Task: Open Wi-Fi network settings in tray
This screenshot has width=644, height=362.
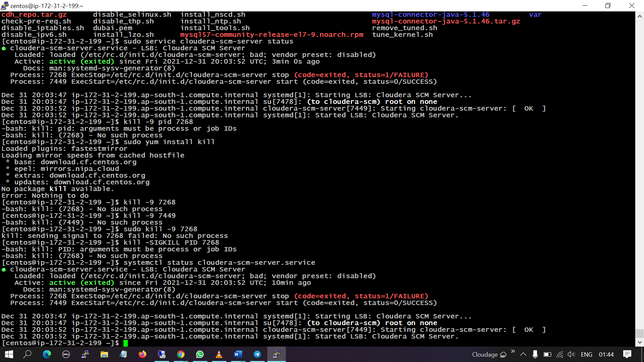Action: point(559,354)
